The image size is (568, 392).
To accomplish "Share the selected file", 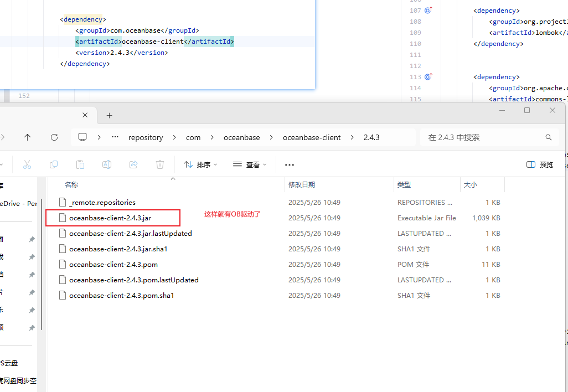I will tap(133, 164).
